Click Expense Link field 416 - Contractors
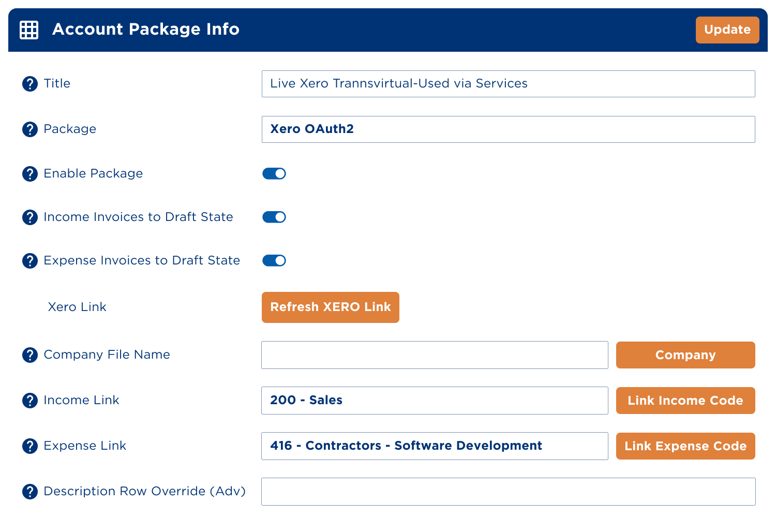This screenshot has width=776, height=532. point(435,446)
